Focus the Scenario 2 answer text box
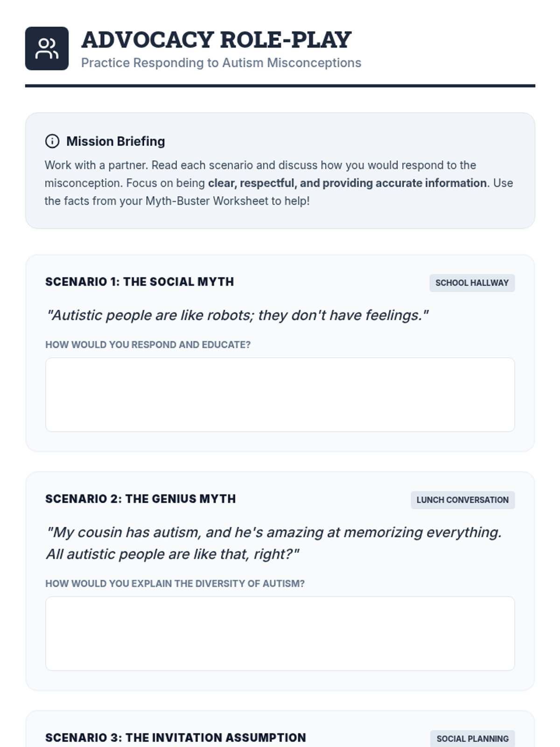The height and width of the screenshot is (747, 560). point(280,634)
